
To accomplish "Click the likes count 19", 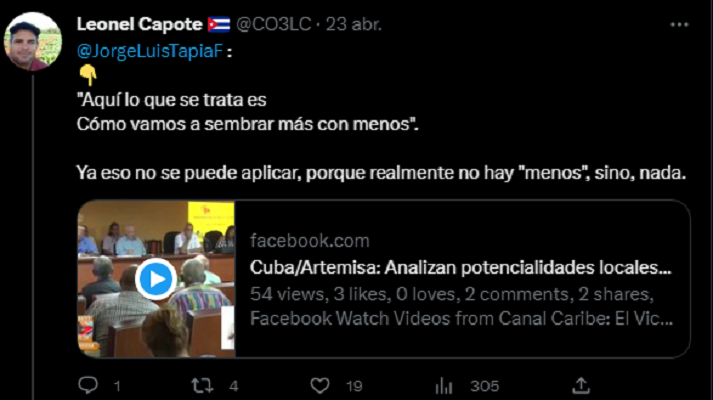I will [354, 386].
